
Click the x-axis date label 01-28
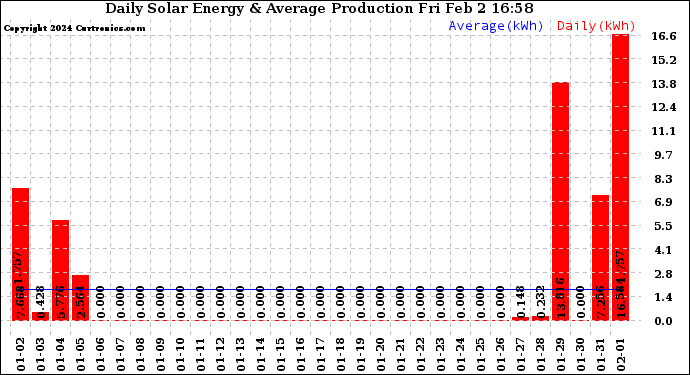[541, 355]
